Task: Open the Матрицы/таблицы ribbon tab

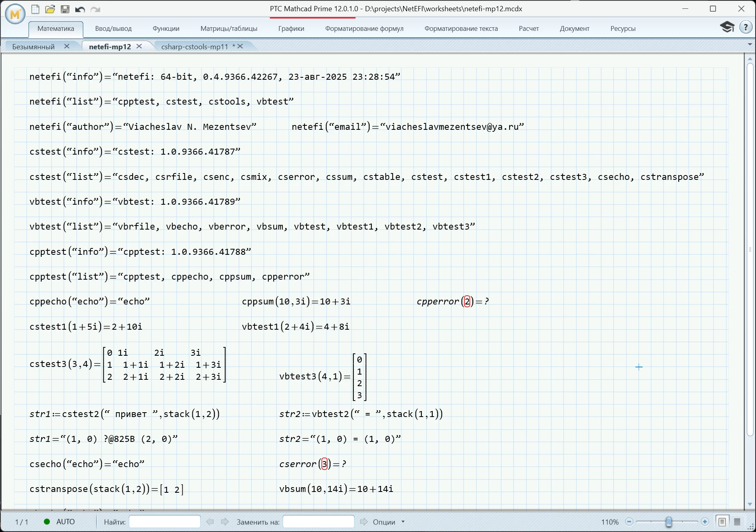Action: (229, 28)
